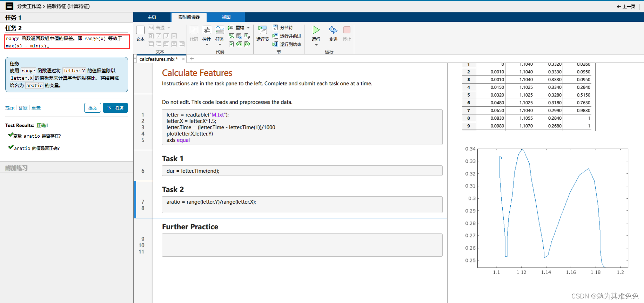The height and width of the screenshot is (303, 644).
Task: Click the Task 2 heading
Action: (173, 190)
